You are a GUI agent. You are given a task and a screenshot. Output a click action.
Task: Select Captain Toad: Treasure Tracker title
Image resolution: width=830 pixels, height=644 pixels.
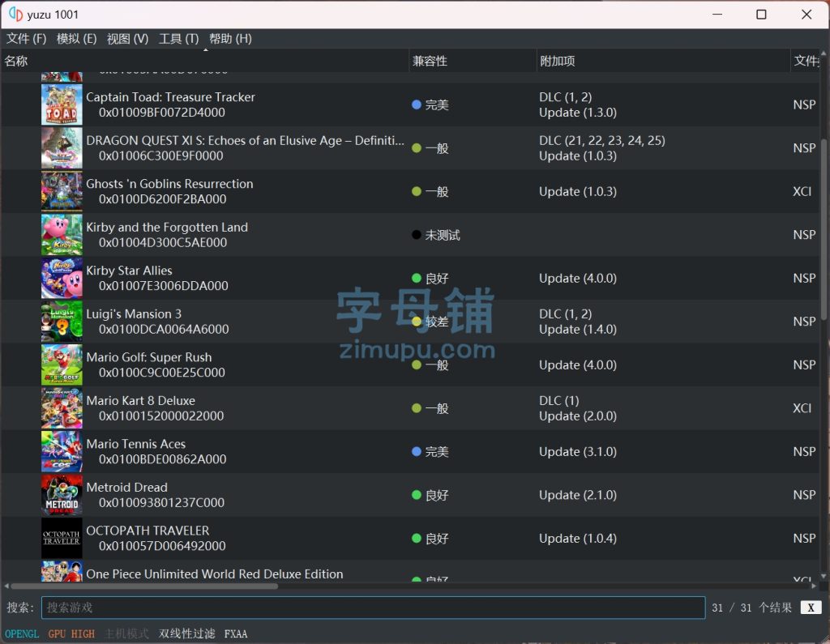pos(170,97)
